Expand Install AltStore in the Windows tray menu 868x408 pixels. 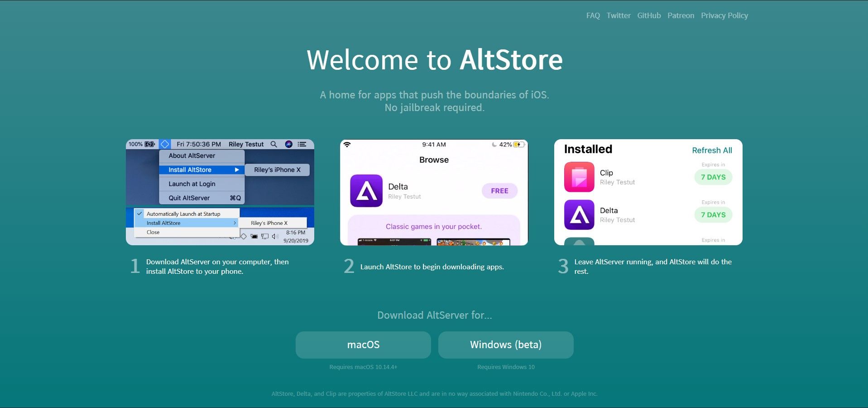[x=187, y=223]
